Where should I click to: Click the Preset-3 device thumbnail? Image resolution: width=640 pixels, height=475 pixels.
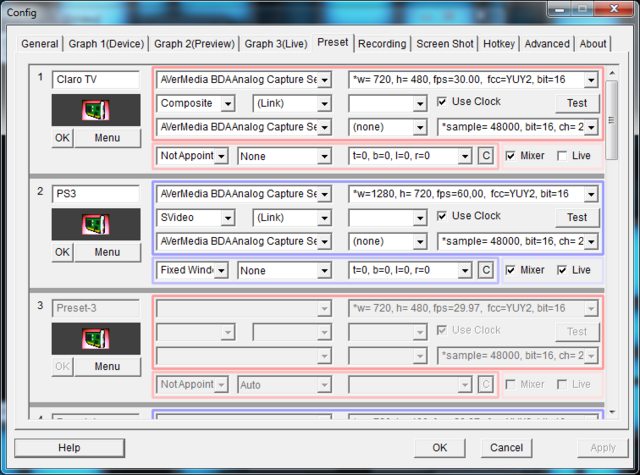click(x=96, y=338)
